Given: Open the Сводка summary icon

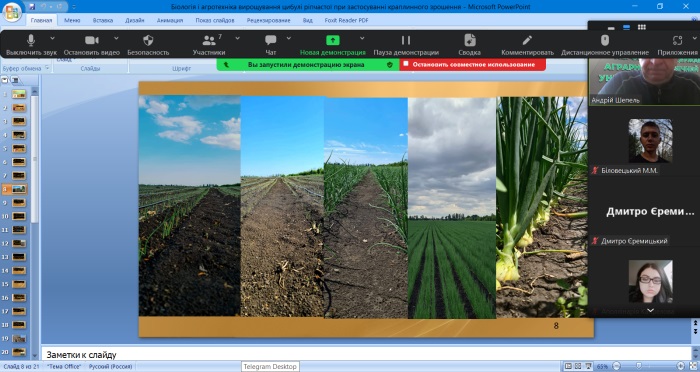Looking at the screenshot, I should point(469,40).
